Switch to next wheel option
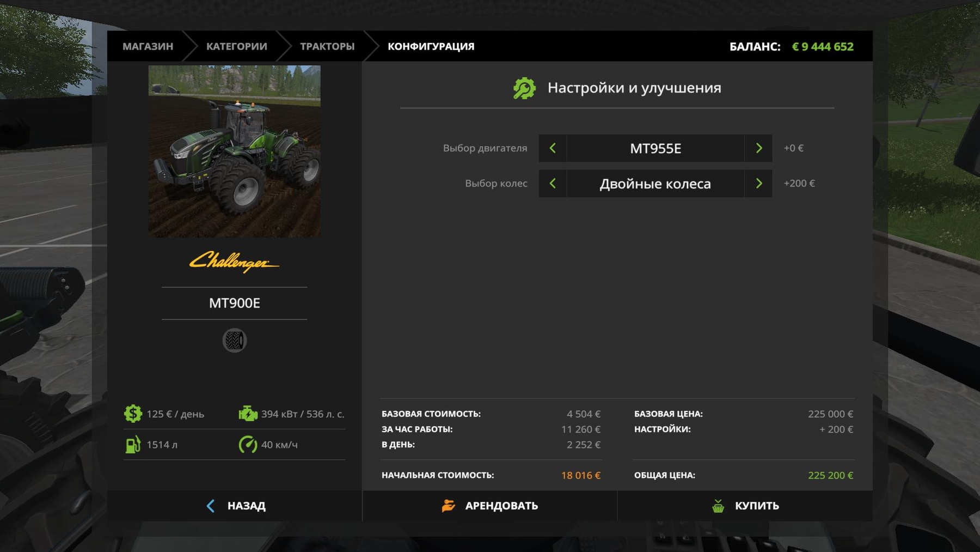Screen dimensions: 980x552 point(758,184)
